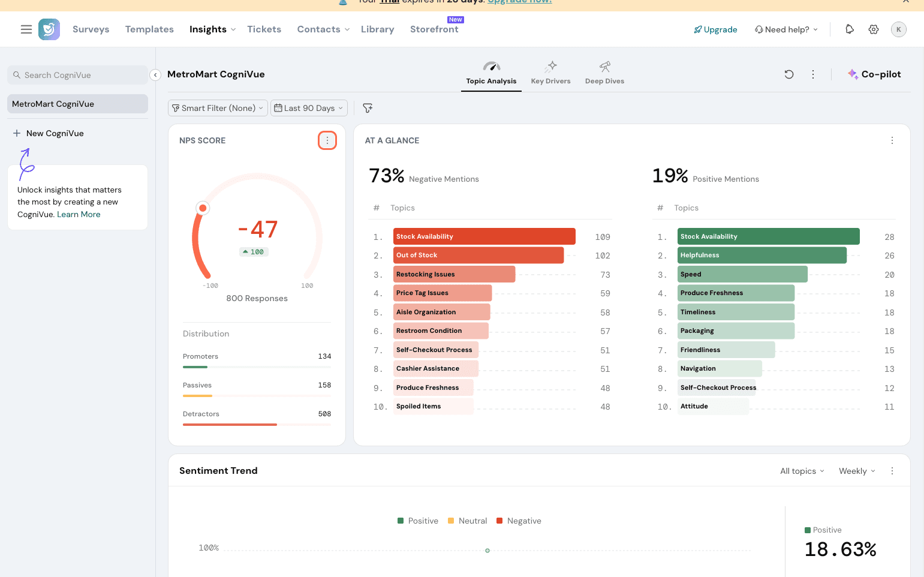Collapse the left sidebar panel

click(155, 75)
